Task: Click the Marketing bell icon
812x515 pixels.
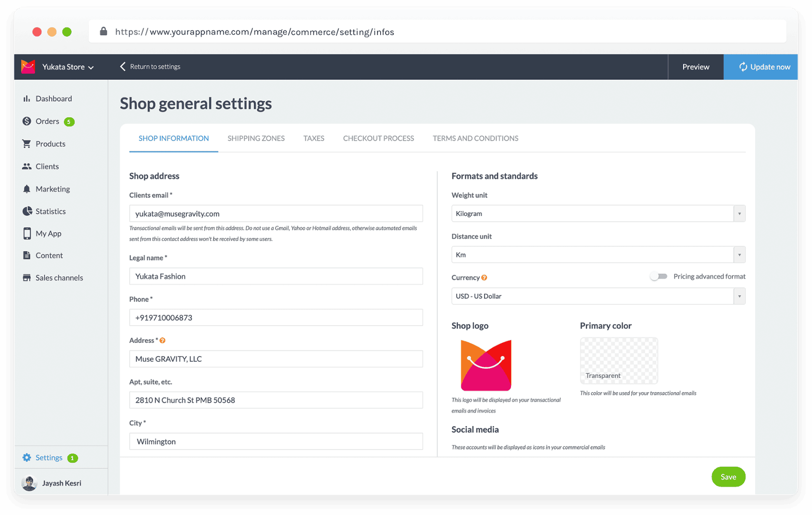Action: [27, 188]
